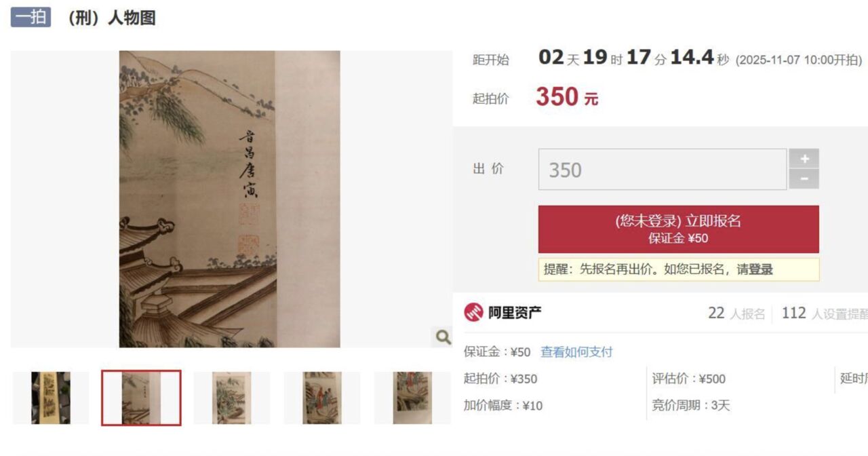Decrease bid with the minus button
868x456 pixels.
coord(804,179)
